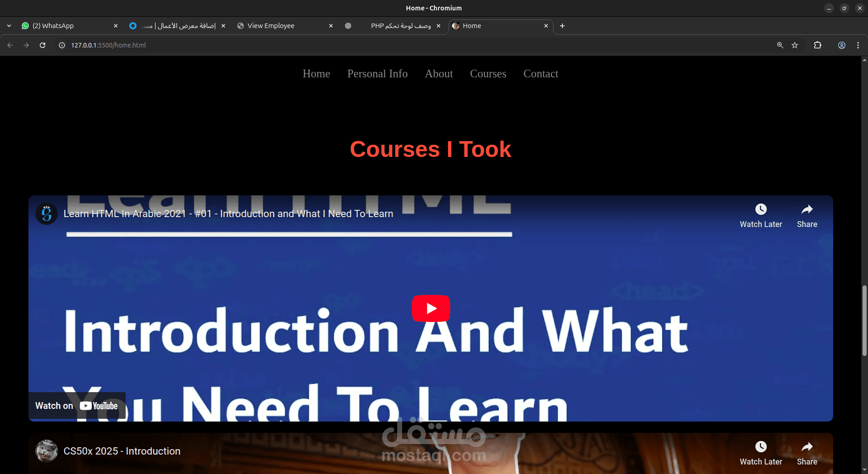View site information icon
Image resolution: width=868 pixels, height=474 pixels.
pyautogui.click(x=62, y=45)
